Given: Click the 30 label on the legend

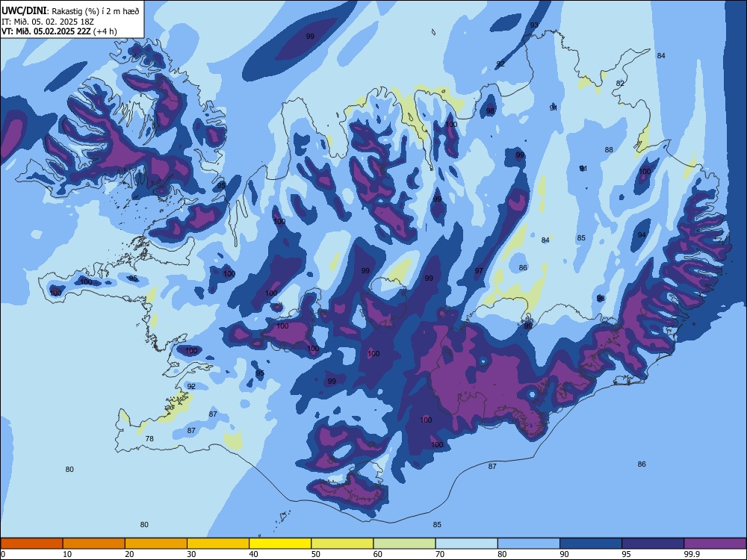Looking at the screenshot, I should (x=191, y=554).
